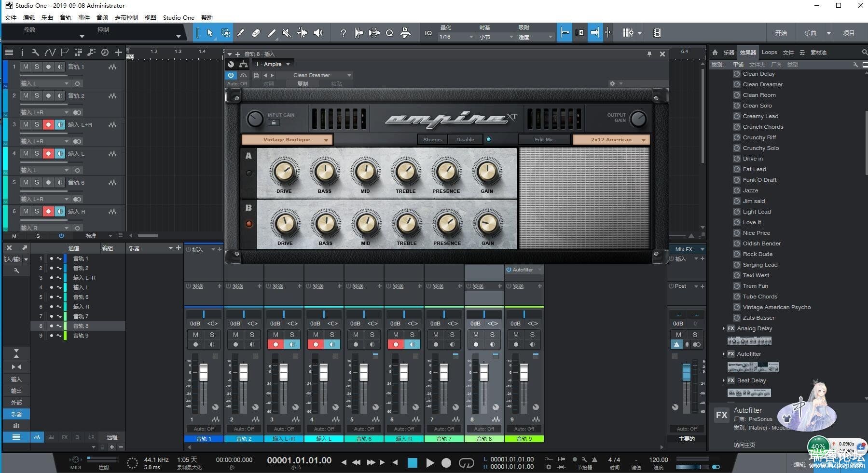Viewport: 868px width, 473px height.
Task: Click the 开始 page button
Action: pos(781,33)
